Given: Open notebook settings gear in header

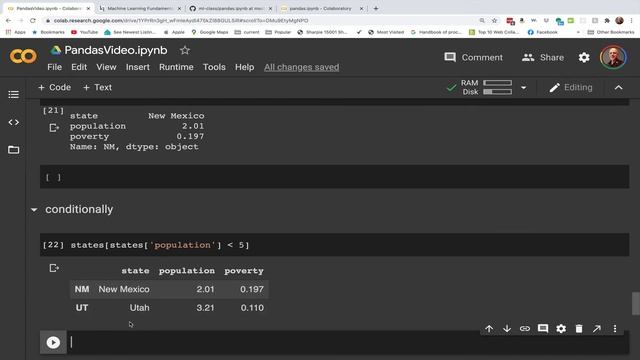Looking at the screenshot, I should [584, 58].
